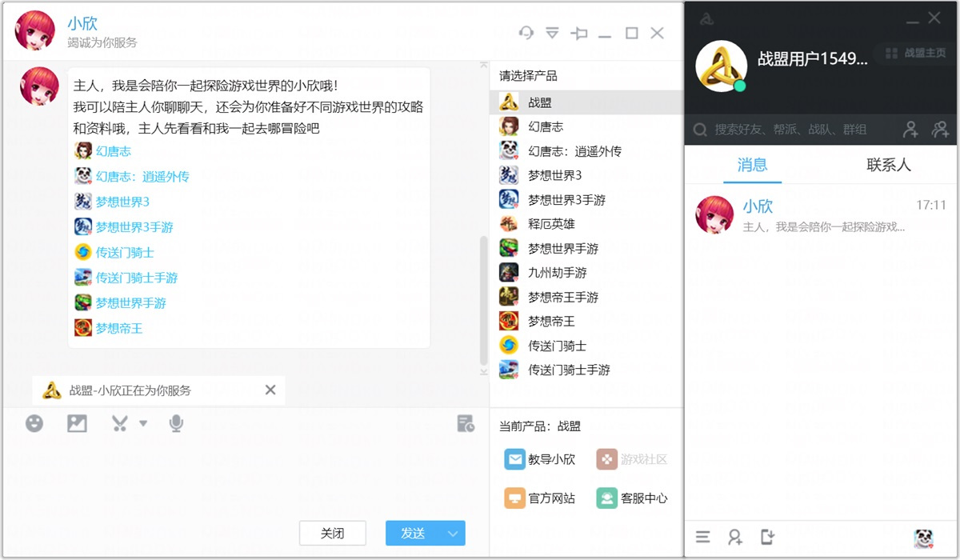Click the scissors screenshot tool
The height and width of the screenshot is (560, 960).
(120, 423)
